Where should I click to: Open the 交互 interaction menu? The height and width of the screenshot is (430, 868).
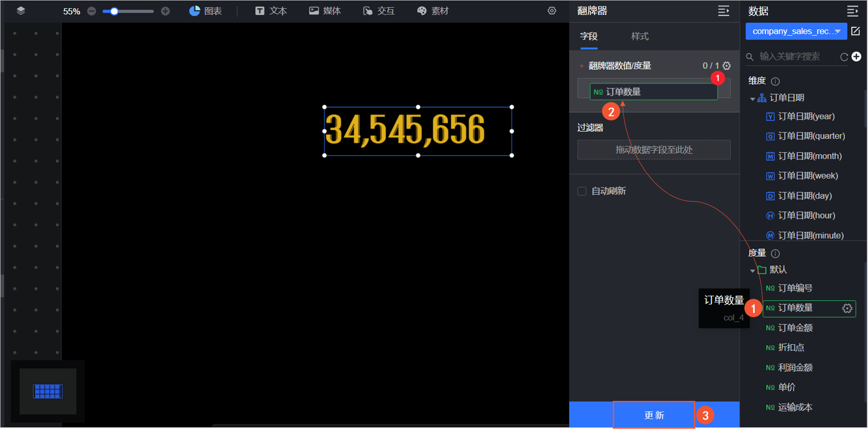point(379,11)
